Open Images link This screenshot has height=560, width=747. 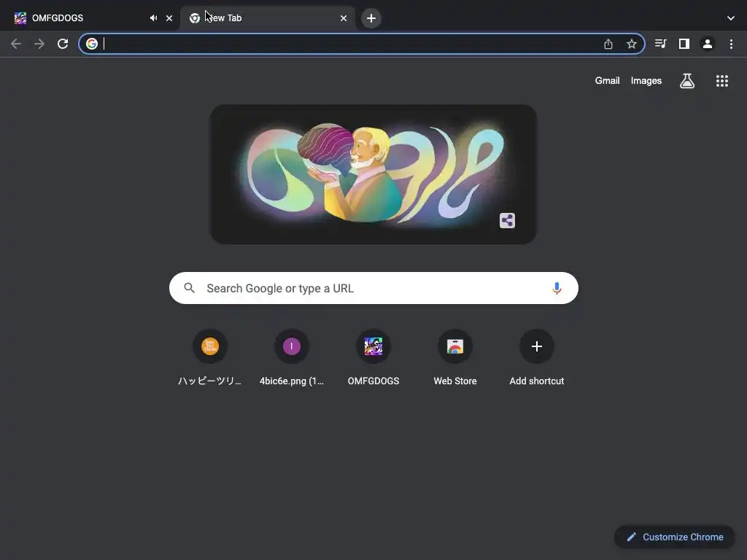(x=646, y=80)
